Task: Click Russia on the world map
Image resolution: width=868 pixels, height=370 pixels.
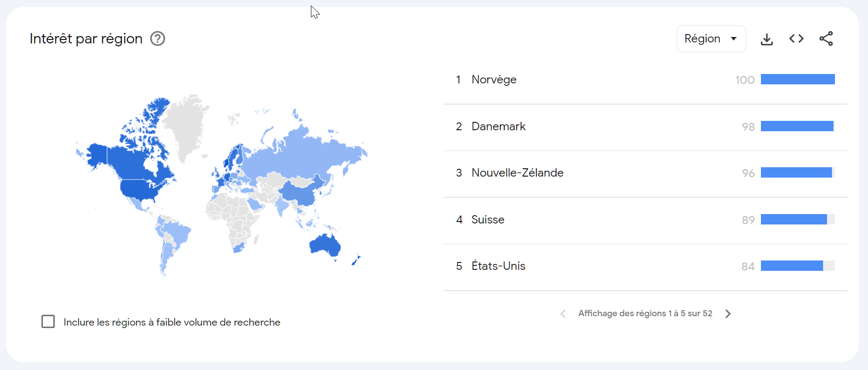Action: point(306,153)
